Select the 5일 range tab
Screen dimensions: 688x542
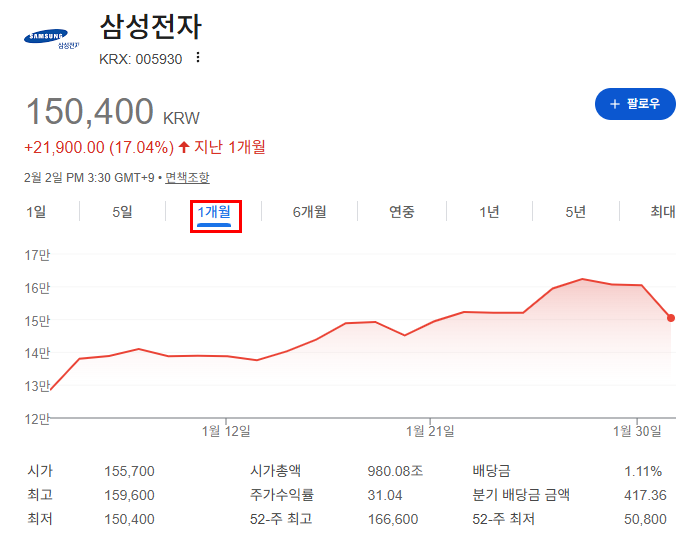click(122, 212)
